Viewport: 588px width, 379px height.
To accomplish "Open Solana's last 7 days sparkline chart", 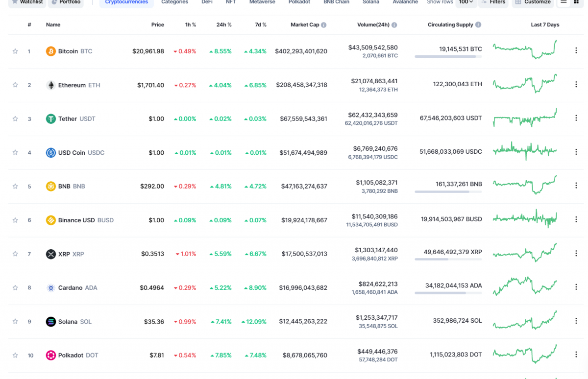I will point(525,320).
